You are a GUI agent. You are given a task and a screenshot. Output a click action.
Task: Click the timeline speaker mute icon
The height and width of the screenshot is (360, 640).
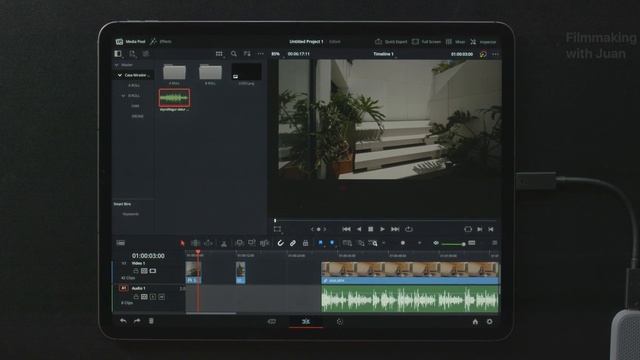436,243
